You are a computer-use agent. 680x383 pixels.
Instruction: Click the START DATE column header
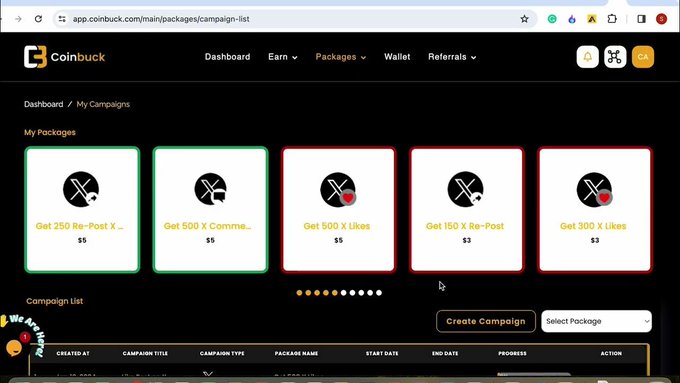[382, 354]
